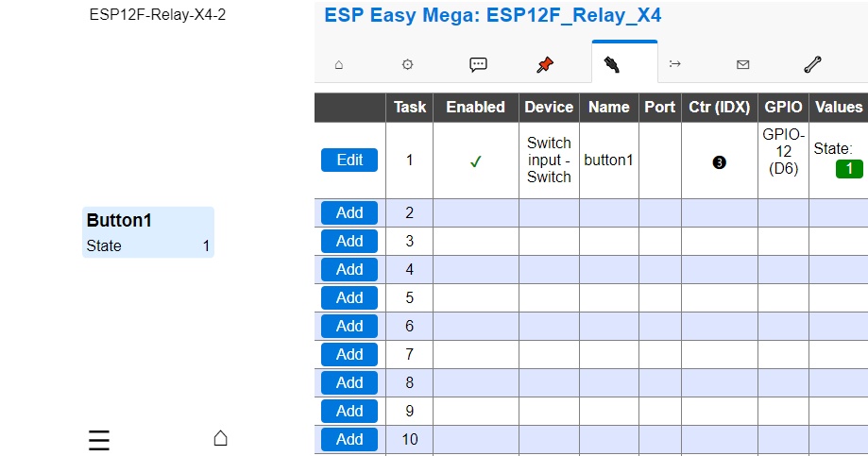868x456 pixels.
Task: Add a device to task 7
Action: 349,354
